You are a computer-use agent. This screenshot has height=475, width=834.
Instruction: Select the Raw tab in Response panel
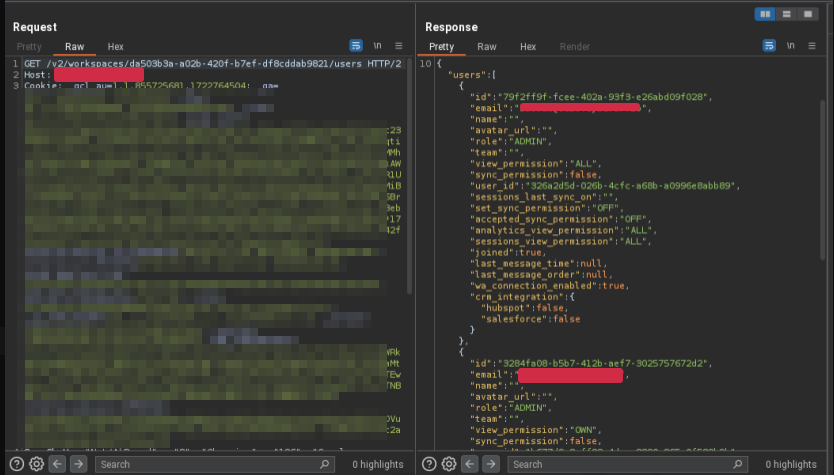[x=487, y=47]
